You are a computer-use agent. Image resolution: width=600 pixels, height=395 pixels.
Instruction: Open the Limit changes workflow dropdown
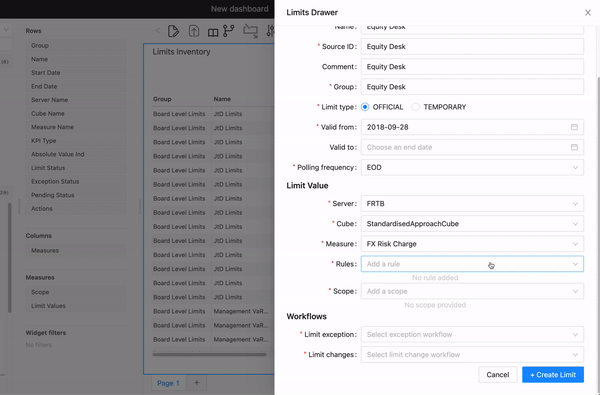(472, 354)
